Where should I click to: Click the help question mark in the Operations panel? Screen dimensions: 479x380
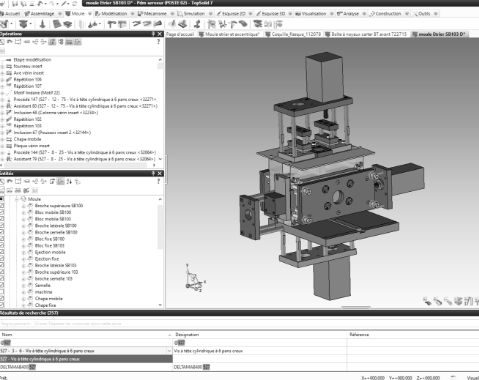point(158,42)
